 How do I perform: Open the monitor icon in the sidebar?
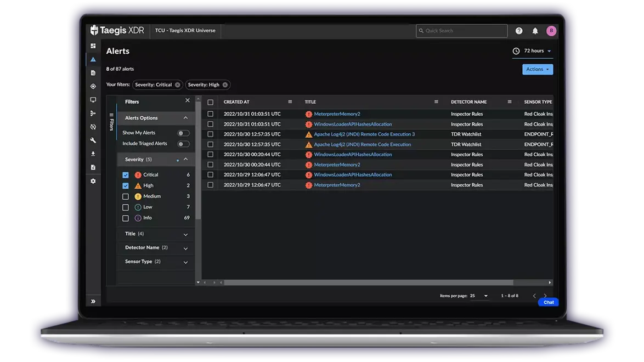[x=93, y=100]
